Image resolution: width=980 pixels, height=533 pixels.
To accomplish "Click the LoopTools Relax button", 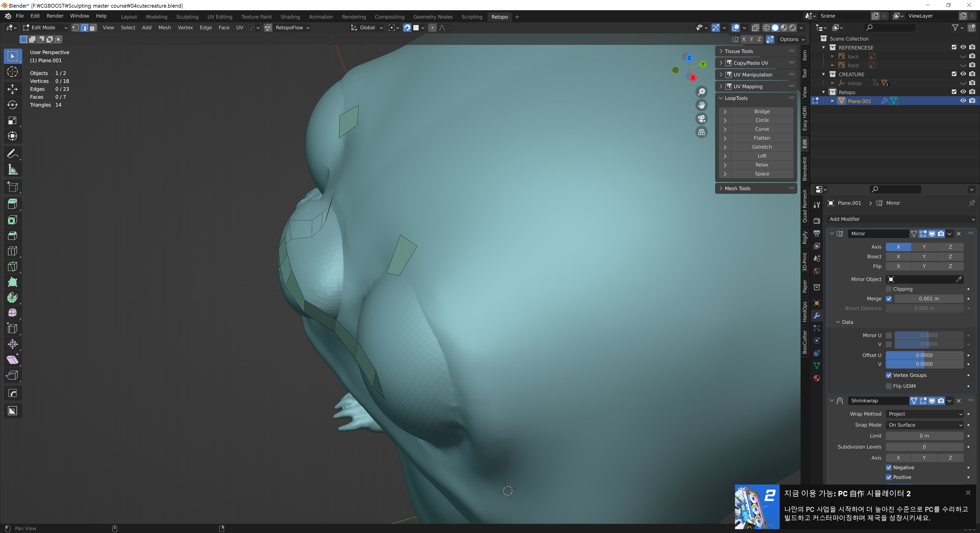I will click(x=762, y=164).
